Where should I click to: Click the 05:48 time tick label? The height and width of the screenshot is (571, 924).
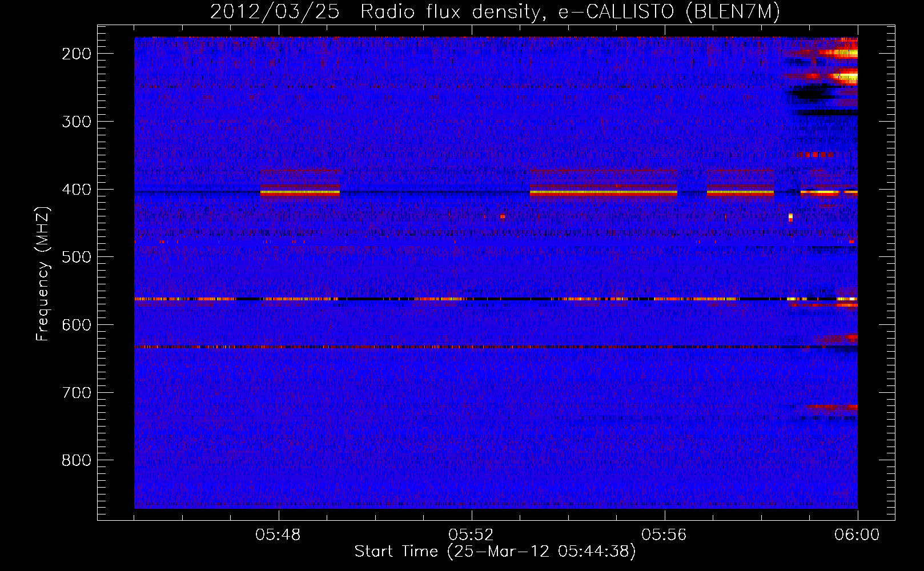tap(278, 535)
